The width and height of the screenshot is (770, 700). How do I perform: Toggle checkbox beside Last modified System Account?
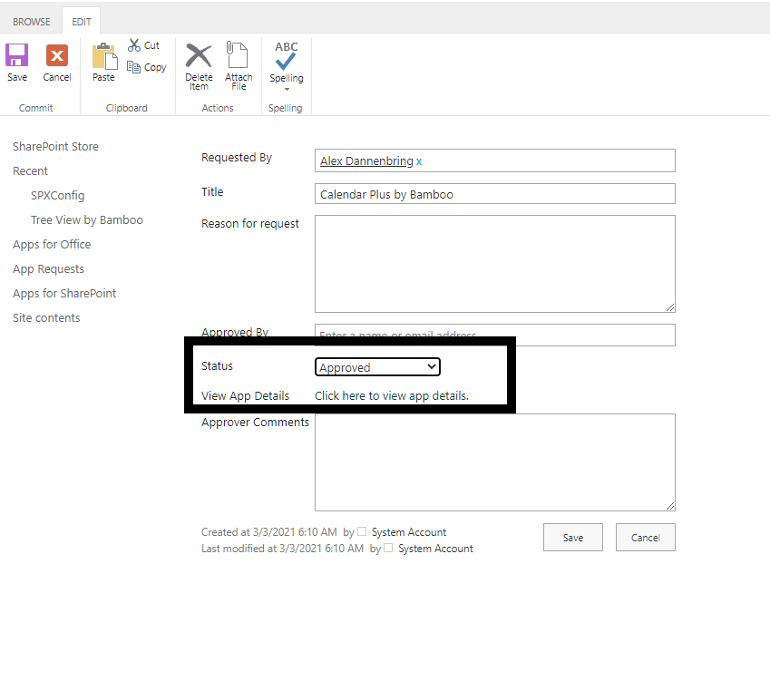(x=389, y=549)
